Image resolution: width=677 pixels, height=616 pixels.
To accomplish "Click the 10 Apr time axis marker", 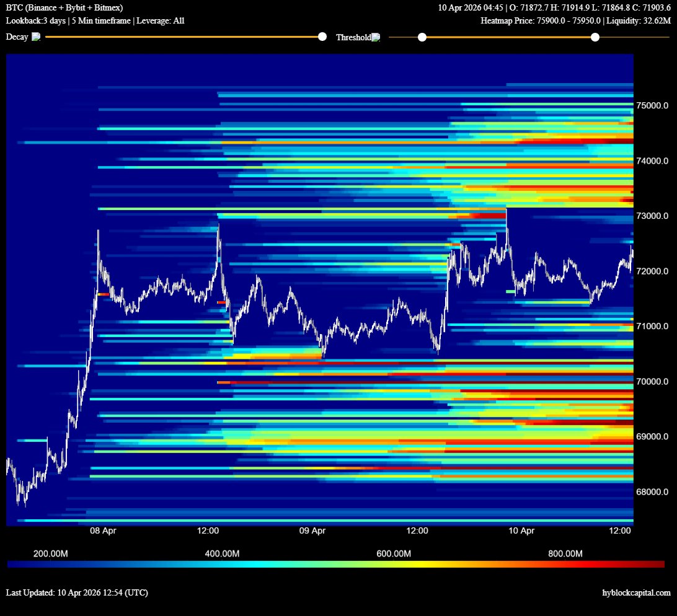I will coord(521,531).
